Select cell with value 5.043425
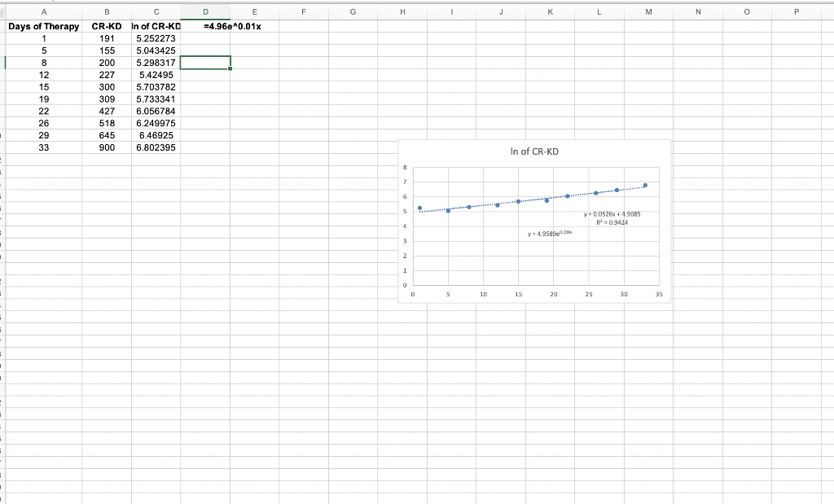 tap(156, 50)
